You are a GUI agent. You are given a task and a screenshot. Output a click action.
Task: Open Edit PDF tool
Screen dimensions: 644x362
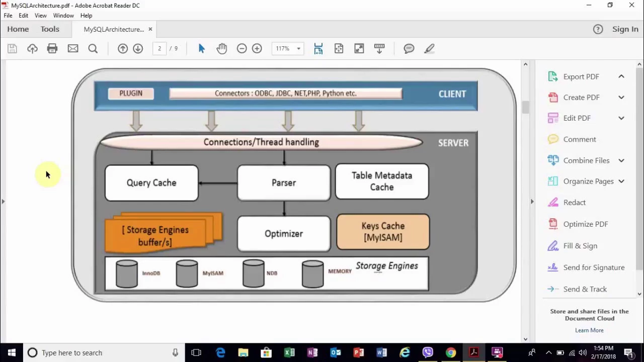[577, 118]
